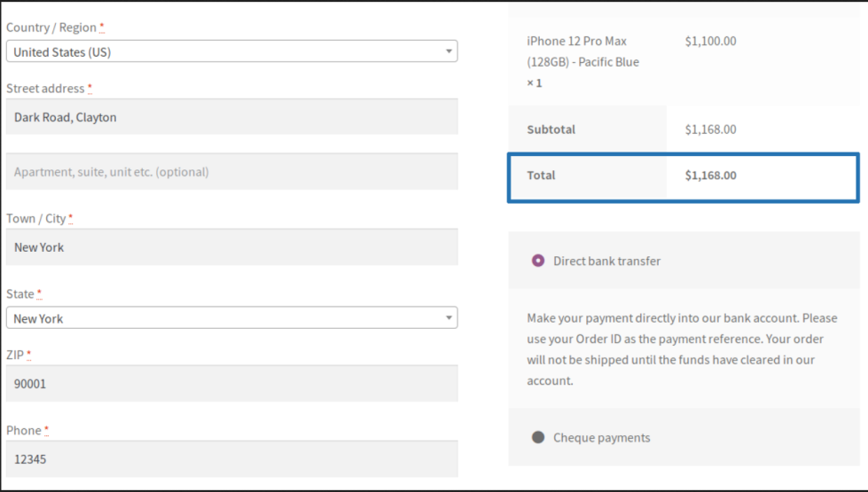Select the Direct bank transfer radio button
868x492 pixels.
point(537,261)
